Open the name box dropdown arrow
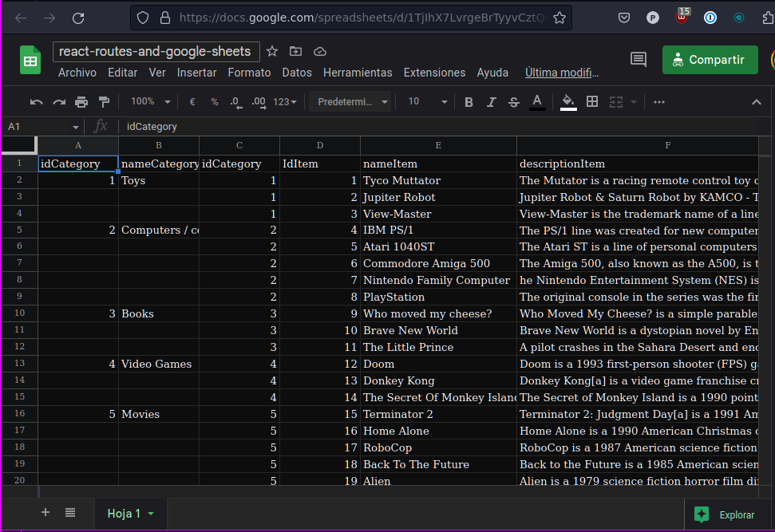 tap(75, 127)
